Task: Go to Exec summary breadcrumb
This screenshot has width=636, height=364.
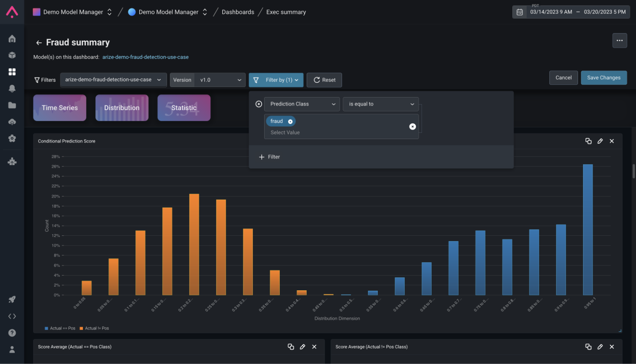Action: (286, 12)
